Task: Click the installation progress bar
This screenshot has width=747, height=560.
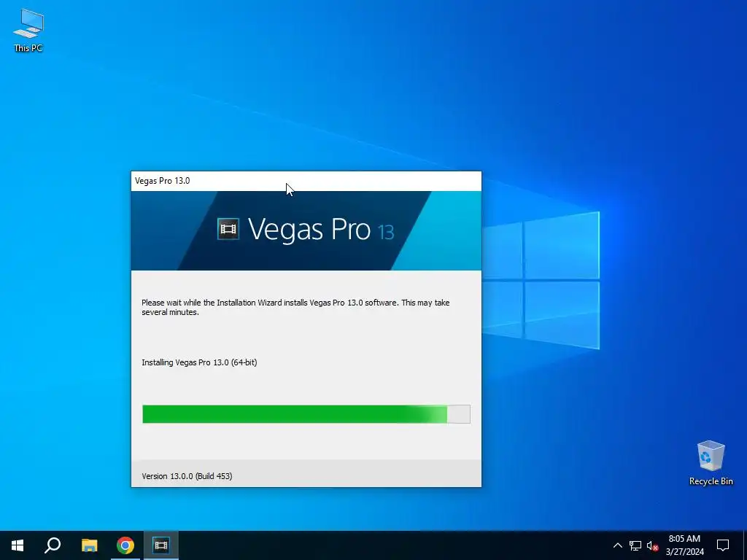Action: (x=306, y=414)
